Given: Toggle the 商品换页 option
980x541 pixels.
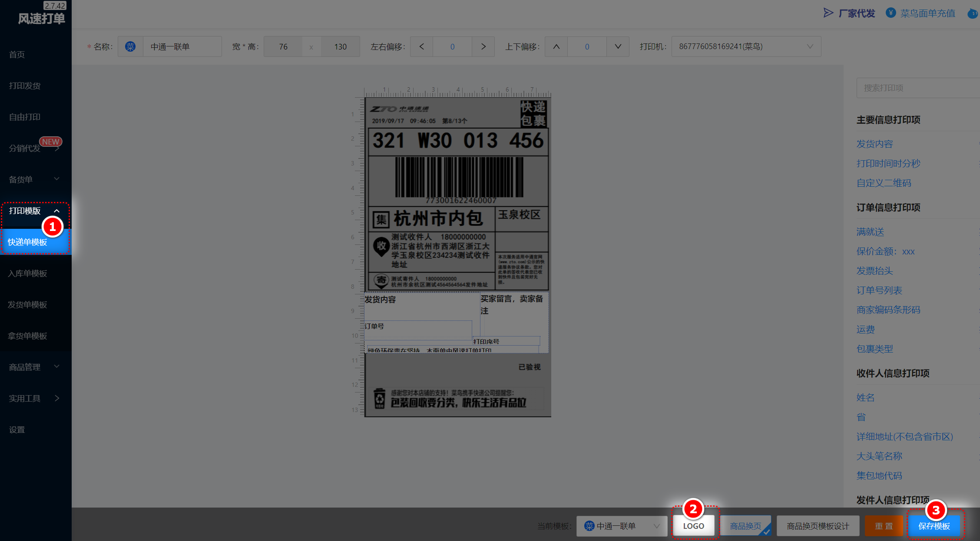Looking at the screenshot, I should point(745,526).
